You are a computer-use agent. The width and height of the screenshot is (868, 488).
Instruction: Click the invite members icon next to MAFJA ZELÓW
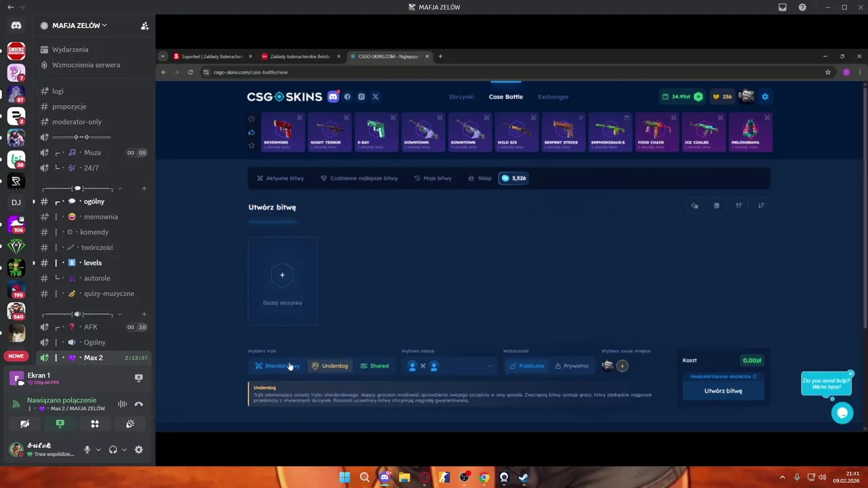(144, 26)
